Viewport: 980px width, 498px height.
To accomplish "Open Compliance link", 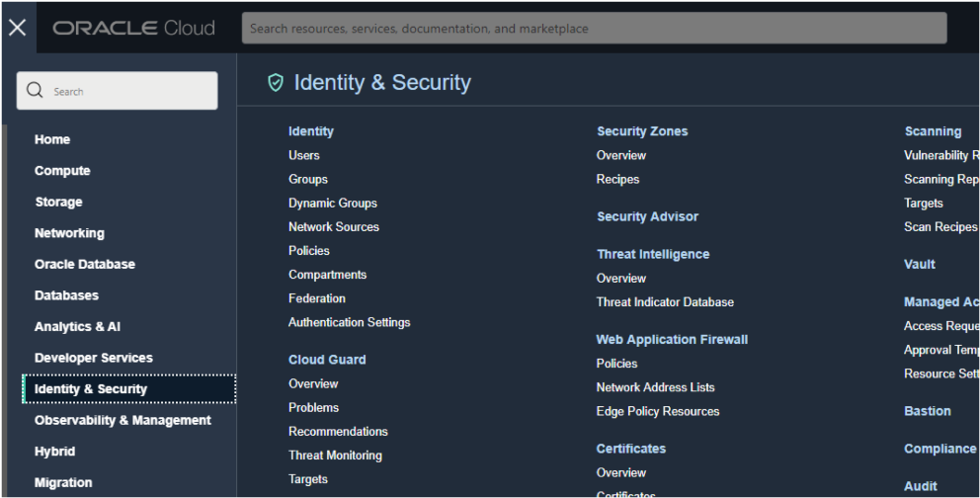I will (x=939, y=449).
